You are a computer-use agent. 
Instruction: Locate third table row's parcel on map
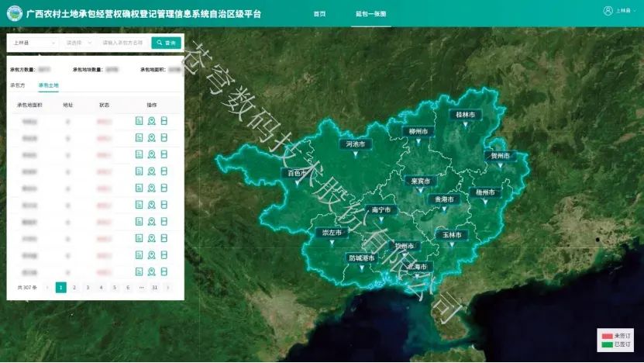[x=152, y=154]
